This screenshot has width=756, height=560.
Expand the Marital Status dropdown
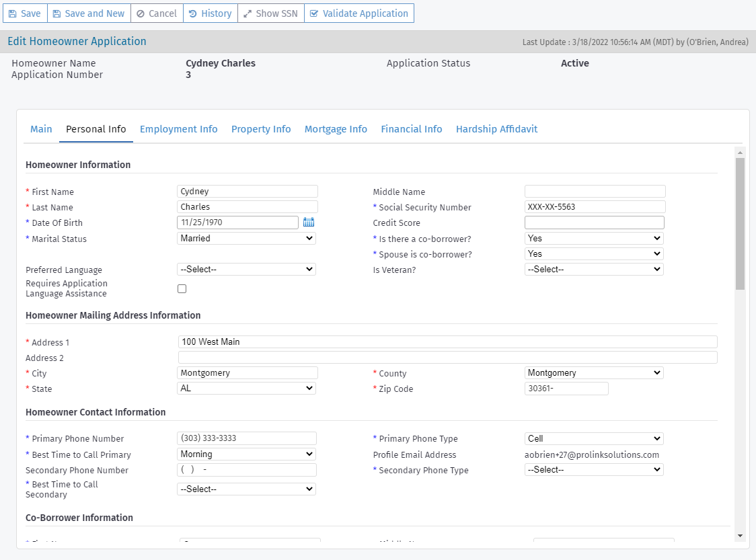point(246,238)
